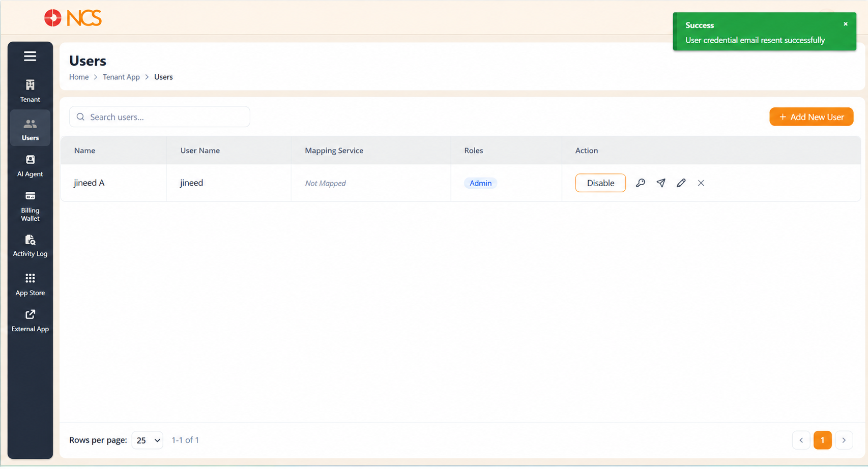Open External App link in sidebar
868x469 pixels.
click(30, 321)
